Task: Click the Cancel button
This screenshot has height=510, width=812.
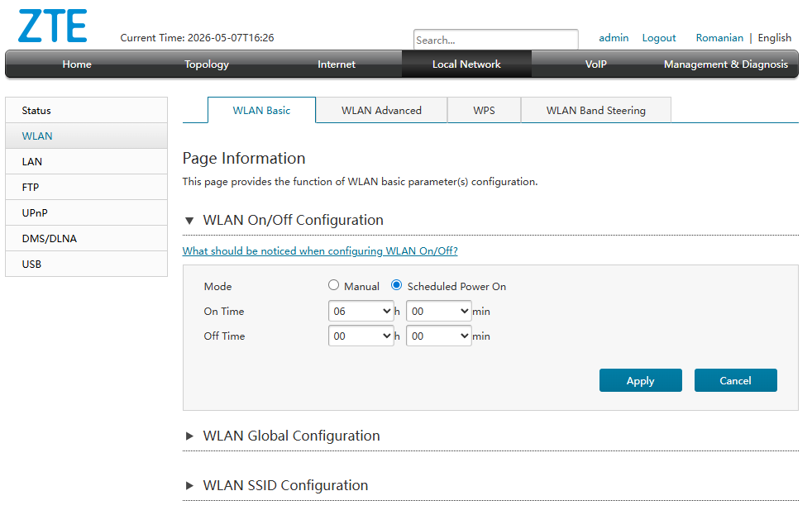Action: click(735, 380)
